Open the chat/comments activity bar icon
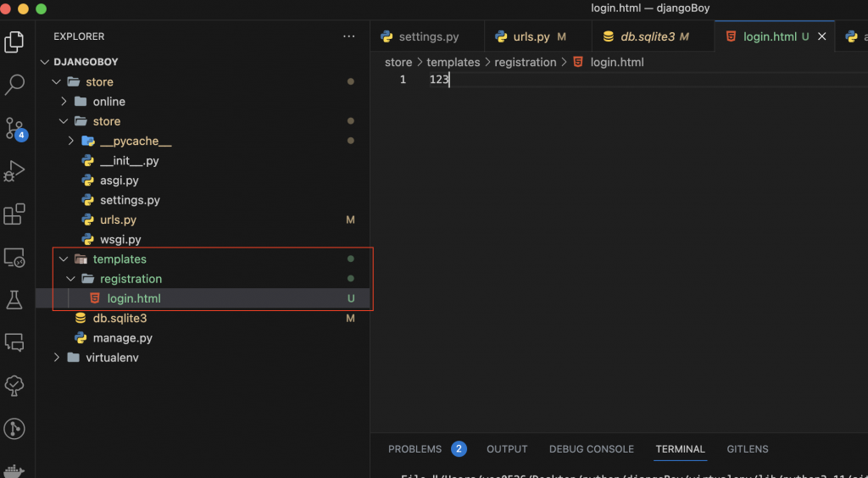 14,342
